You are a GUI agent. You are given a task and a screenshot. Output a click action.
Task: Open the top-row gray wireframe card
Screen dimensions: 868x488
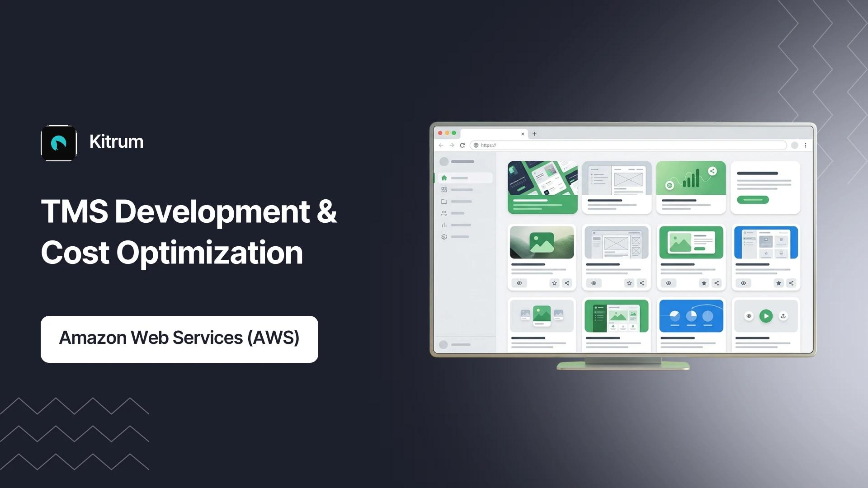click(x=617, y=187)
